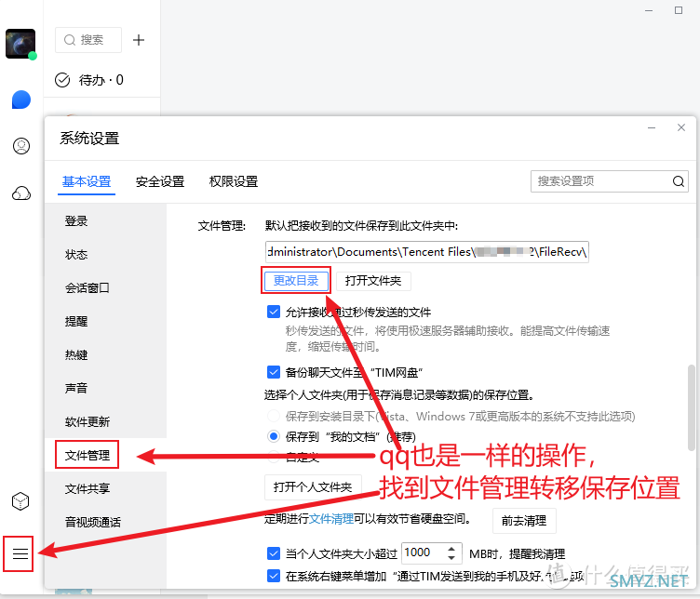Select 提醒 in settings sidebar

pos(76,322)
